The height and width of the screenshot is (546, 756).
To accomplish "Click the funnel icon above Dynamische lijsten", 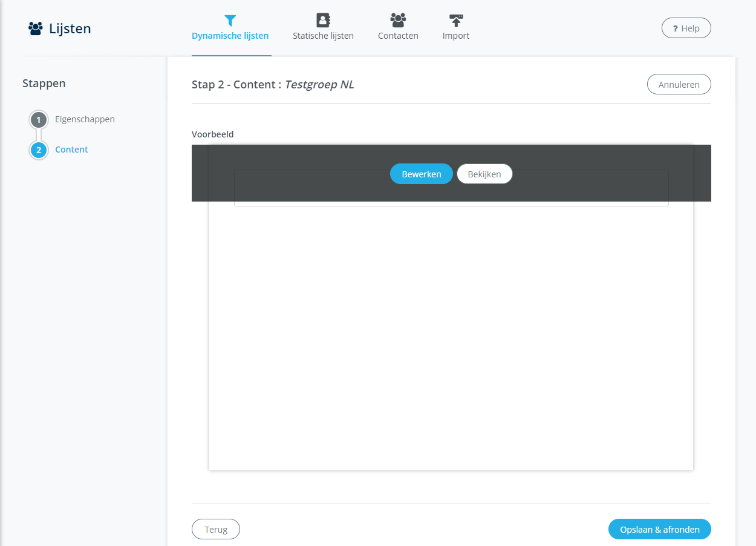I will click(x=230, y=20).
